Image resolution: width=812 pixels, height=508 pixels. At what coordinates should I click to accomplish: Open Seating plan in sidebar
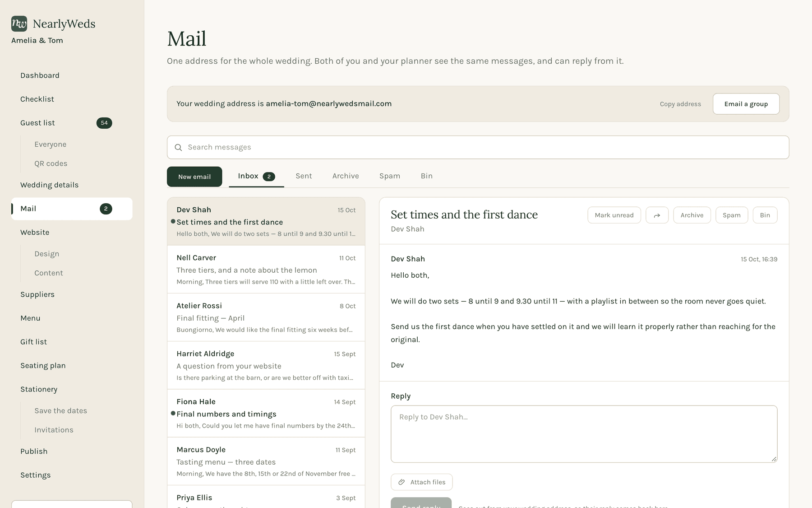point(72,365)
